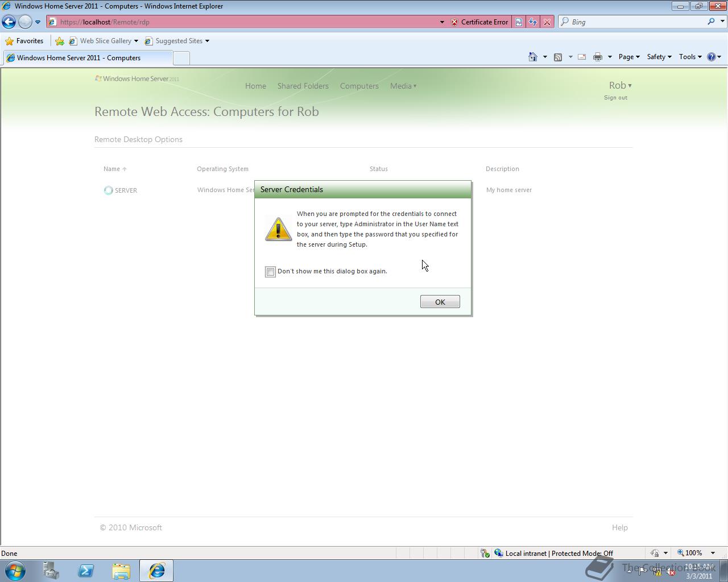The width and height of the screenshot is (728, 582).
Task: Click Remote Desktop Options link
Action: coord(138,139)
